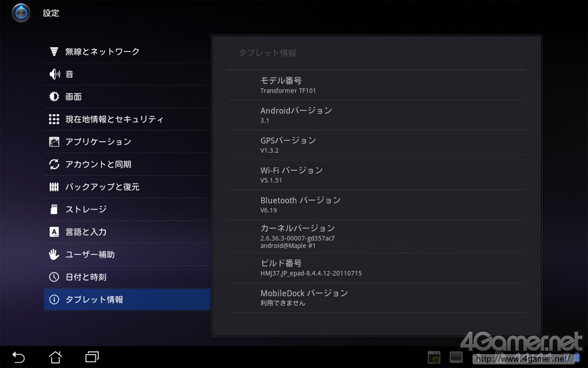Screen dimensions: 588x368
Task: Tap the Back navigation button
Action: [18, 356]
